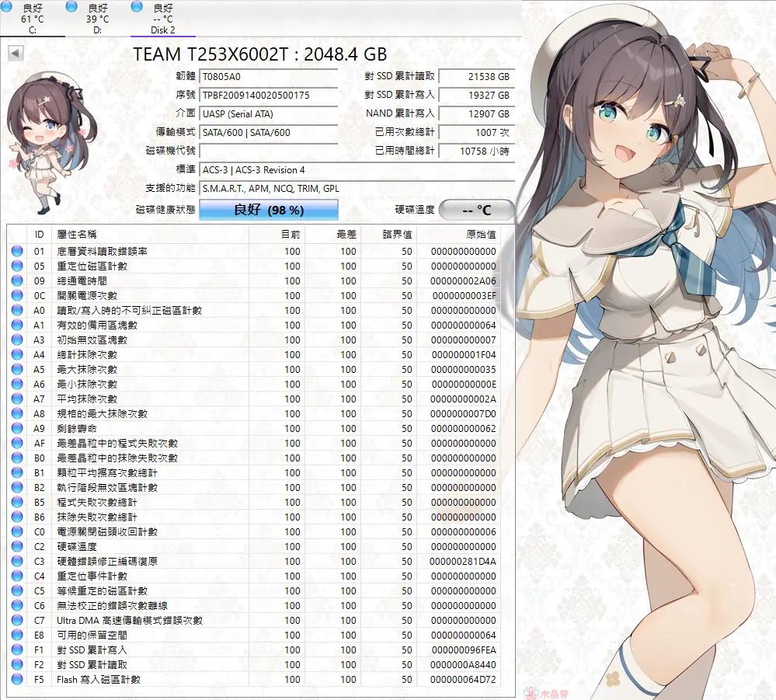Click the 良好 (98 %) health status button

(269, 210)
